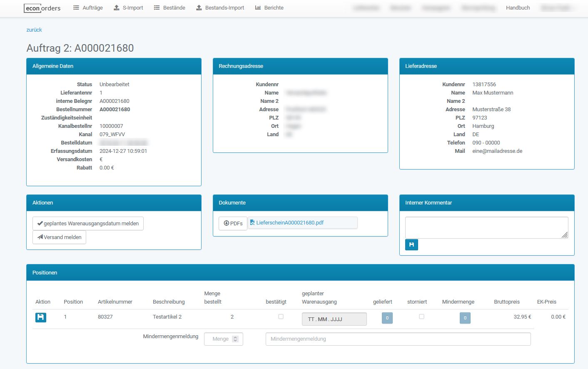This screenshot has width=588, height=369.
Task: Select the Kanal value 079_WFVV
Action: (112, 135)
